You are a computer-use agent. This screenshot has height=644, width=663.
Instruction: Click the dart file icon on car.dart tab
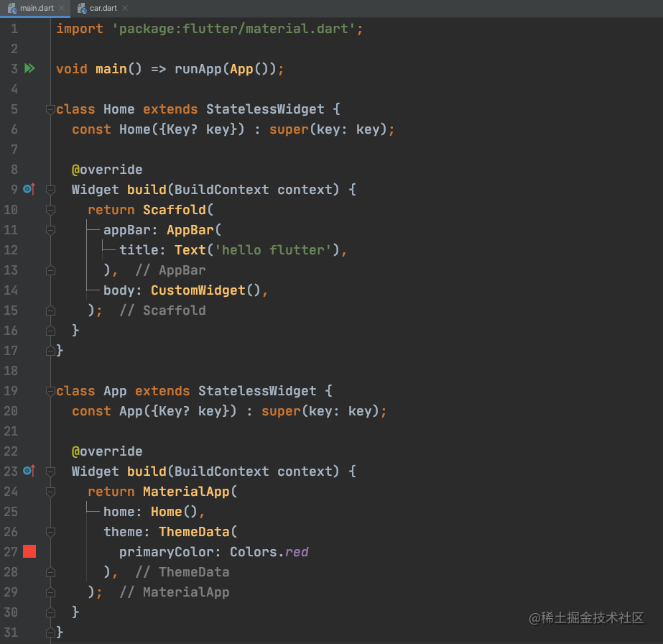point(82,8)
